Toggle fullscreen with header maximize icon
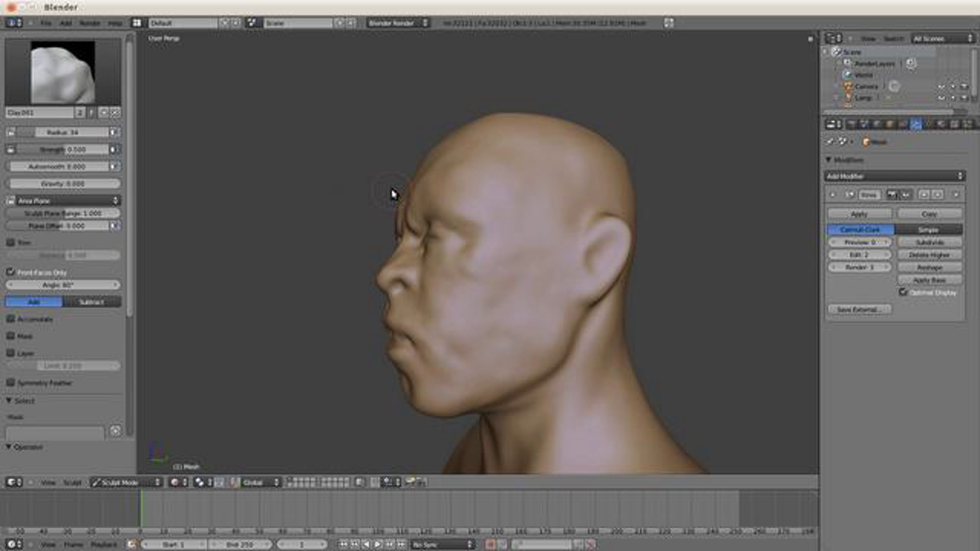This screenshot has height=551, width=980. coord(668,23)
